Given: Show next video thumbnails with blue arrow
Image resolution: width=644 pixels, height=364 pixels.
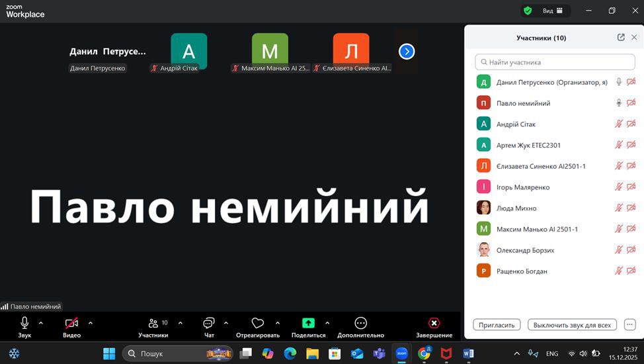Looking at the screenshot, I should [x=407, y=51].
